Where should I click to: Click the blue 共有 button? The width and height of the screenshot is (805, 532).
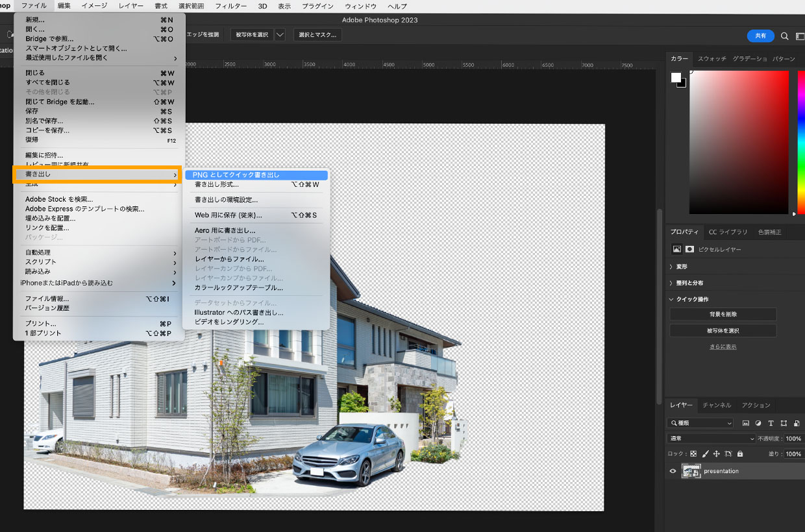tap(760, 36)
